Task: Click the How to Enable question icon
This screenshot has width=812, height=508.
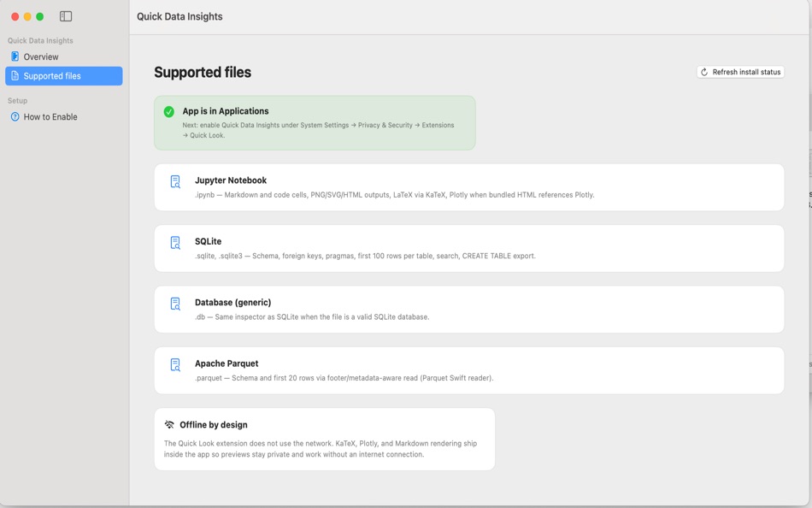Action: point(15,116)
